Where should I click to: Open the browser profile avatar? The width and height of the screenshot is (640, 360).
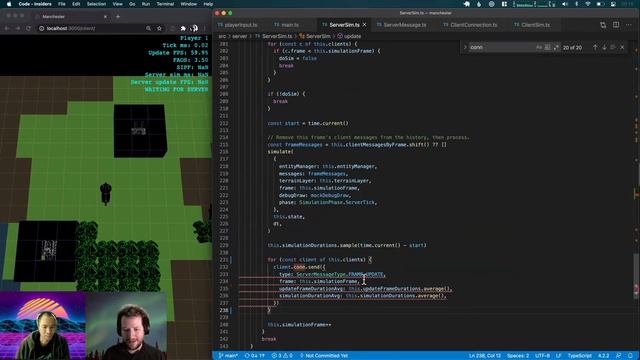[x=195, y=28]
